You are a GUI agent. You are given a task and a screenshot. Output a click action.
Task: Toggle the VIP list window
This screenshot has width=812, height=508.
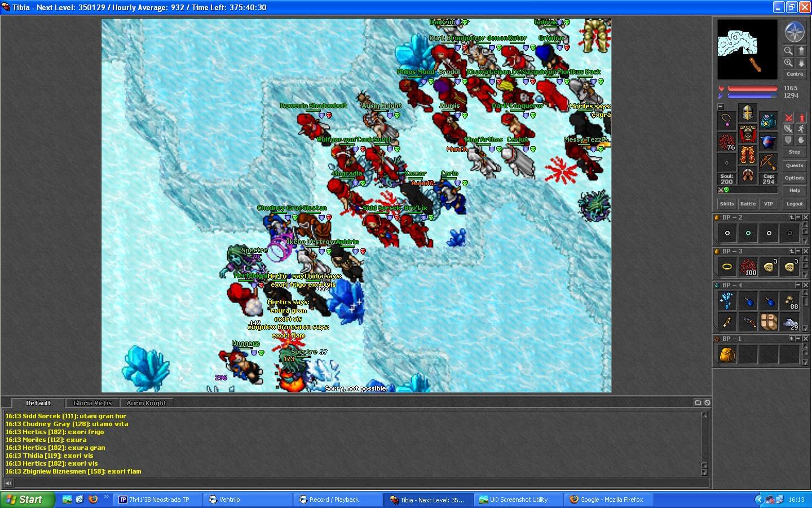coord(769,204)
